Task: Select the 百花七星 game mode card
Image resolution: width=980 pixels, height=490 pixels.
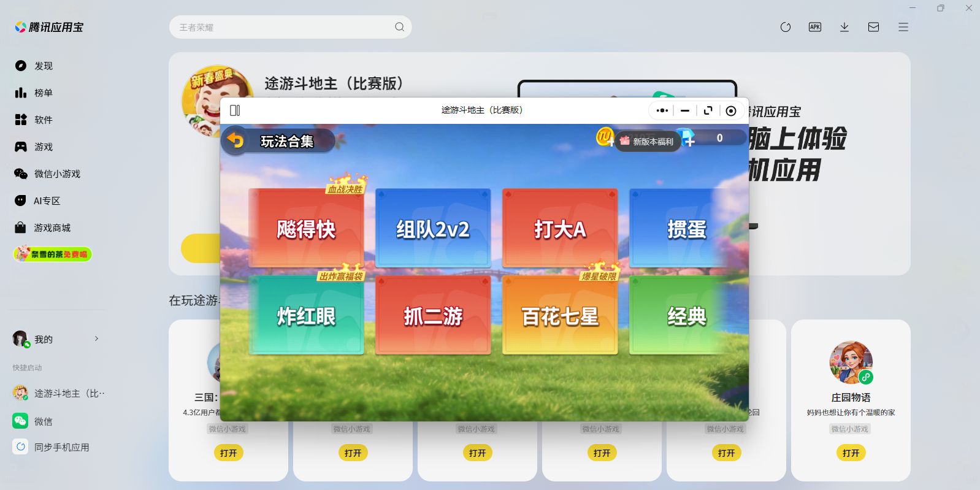Action: 560,315
